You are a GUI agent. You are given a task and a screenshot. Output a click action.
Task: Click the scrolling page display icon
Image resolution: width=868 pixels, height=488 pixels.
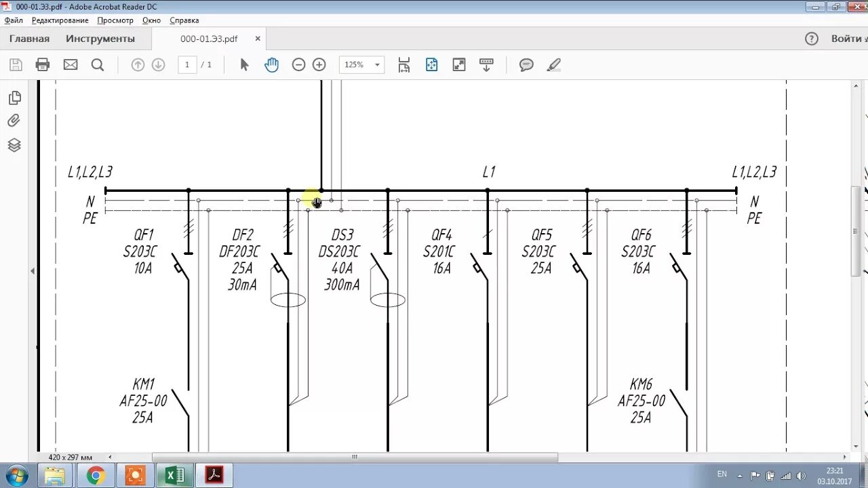coord(404,65)
